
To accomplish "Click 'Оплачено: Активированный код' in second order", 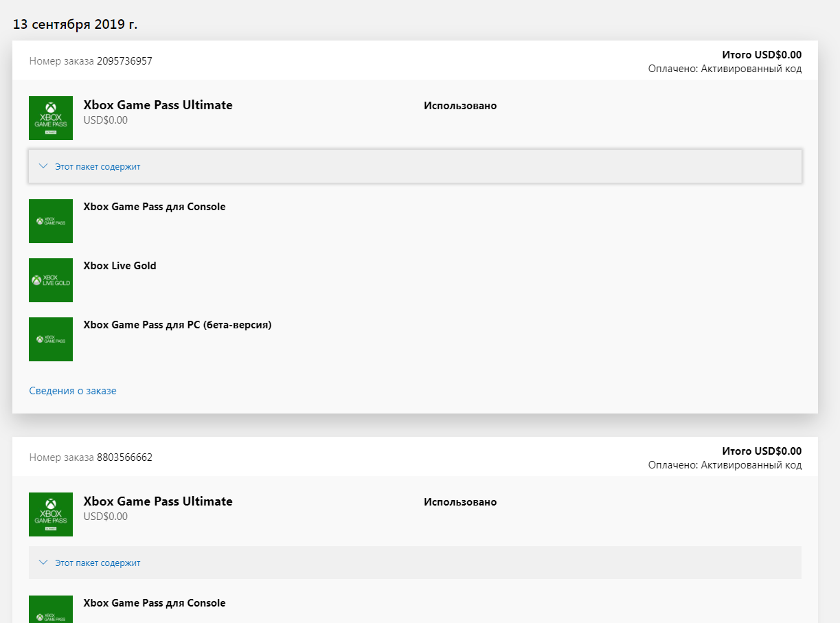I will [x=725, y=465].
